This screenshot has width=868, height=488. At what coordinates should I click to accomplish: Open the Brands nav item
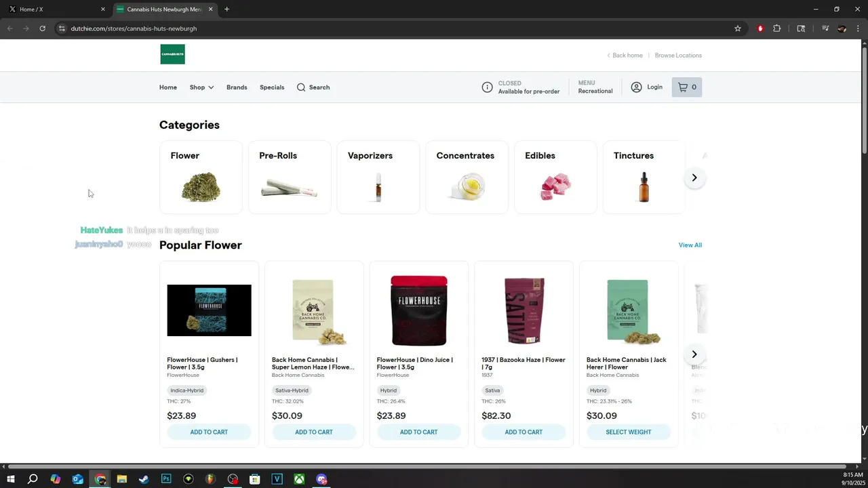237,87
